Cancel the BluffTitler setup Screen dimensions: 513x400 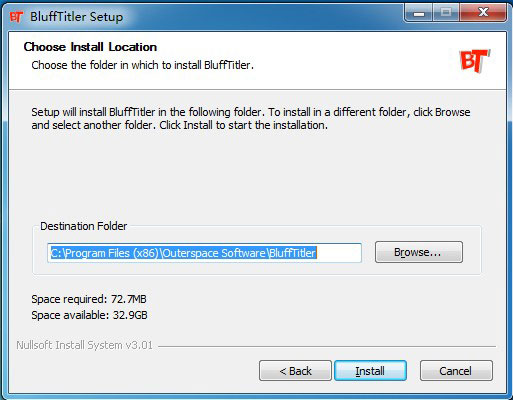[456, 371]
